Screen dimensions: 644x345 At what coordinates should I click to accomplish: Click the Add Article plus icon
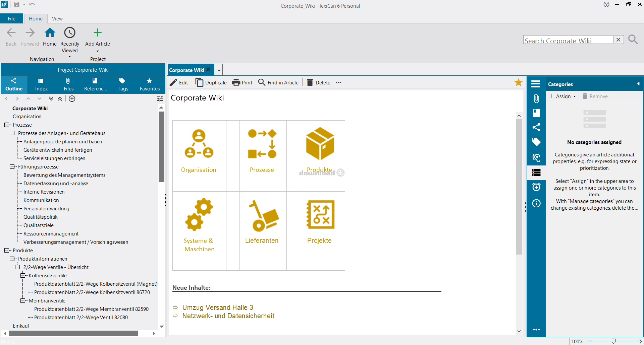click(97, 33)
